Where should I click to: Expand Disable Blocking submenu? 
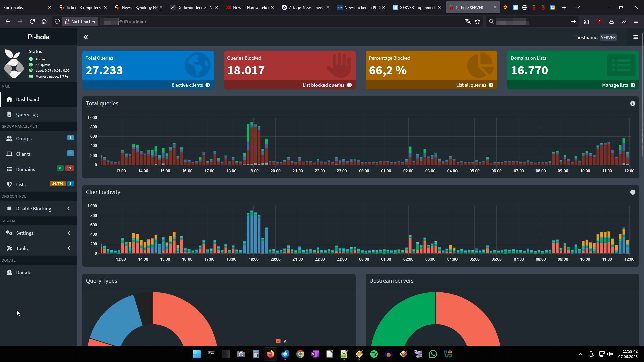(x=34, y=209)
